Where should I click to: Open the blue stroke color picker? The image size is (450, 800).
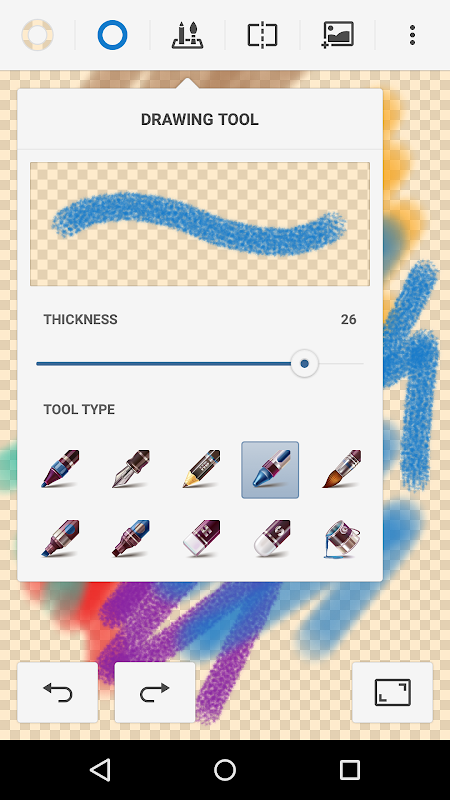coord(112,35)
